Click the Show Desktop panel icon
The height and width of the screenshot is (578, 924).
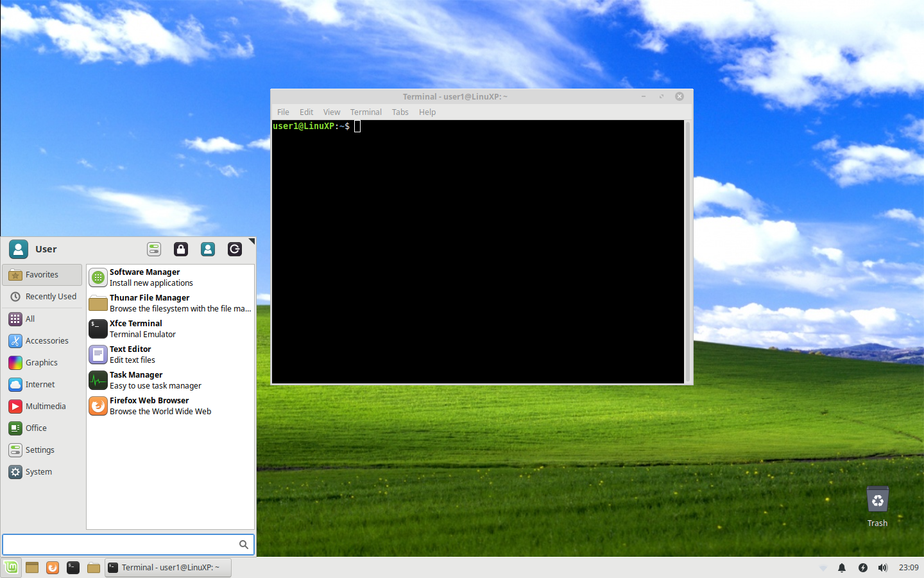coord(32,567)
